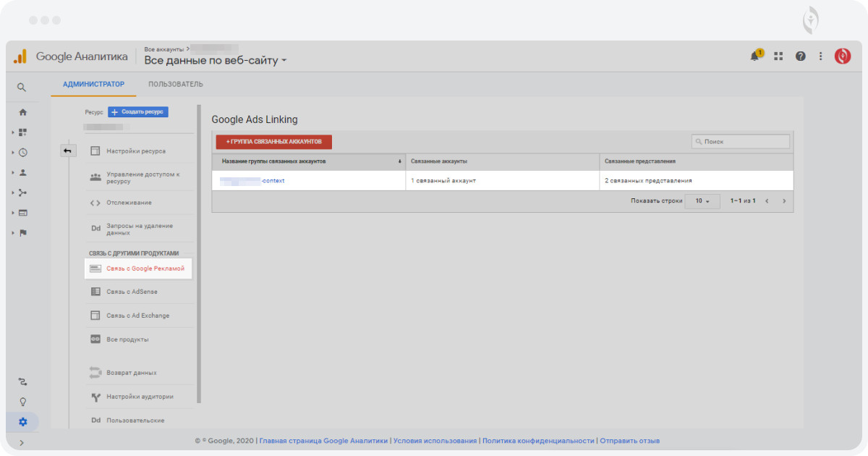Open the Audience person icon report

point(22,173)
